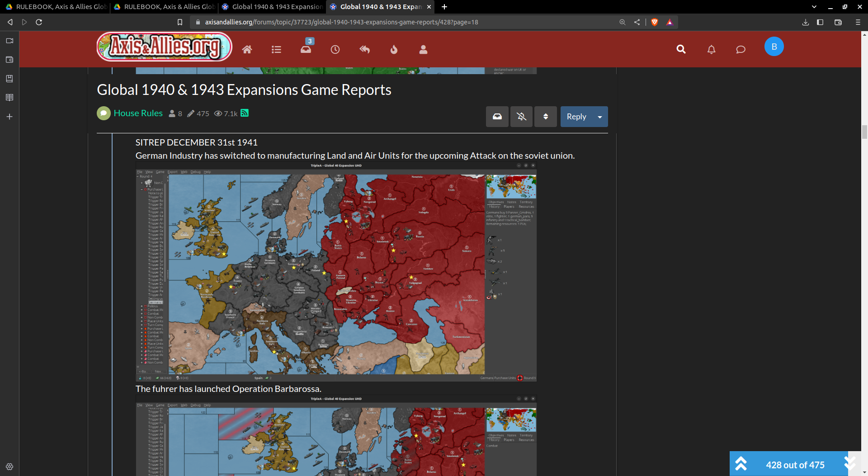Open the replies arrows icon in navbar
Screen dimensions: 868x476
click(x=364, y=50)
